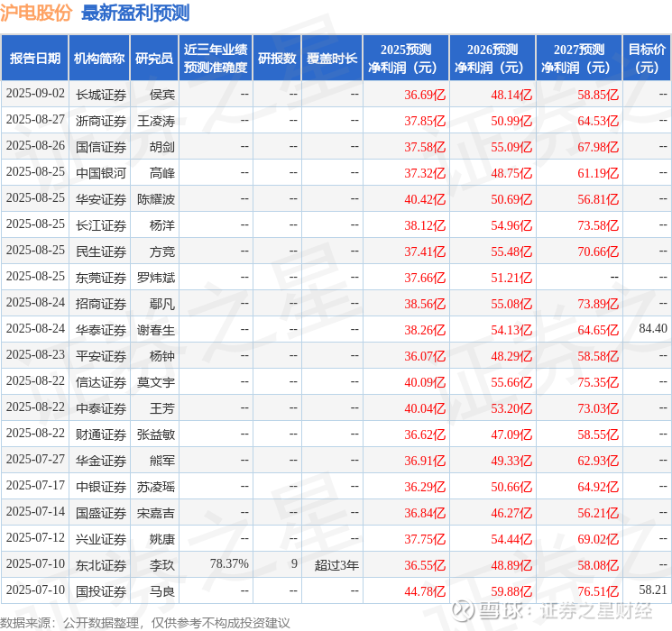Click the 华金证券 institution cell
The image size is (672, 631).
(x=101, y=461)
